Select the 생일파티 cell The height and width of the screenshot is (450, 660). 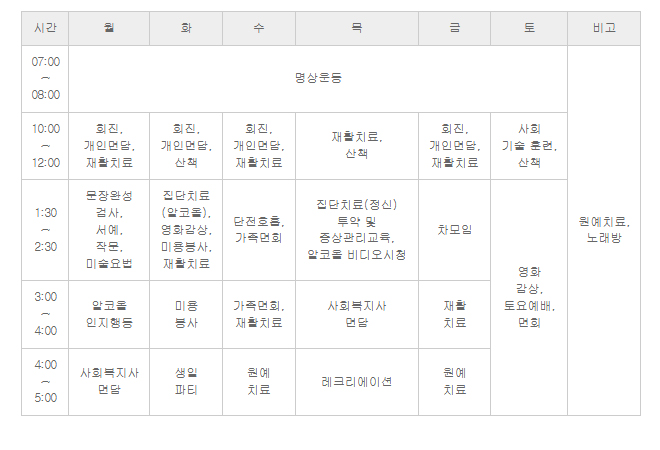pos(186,382)
